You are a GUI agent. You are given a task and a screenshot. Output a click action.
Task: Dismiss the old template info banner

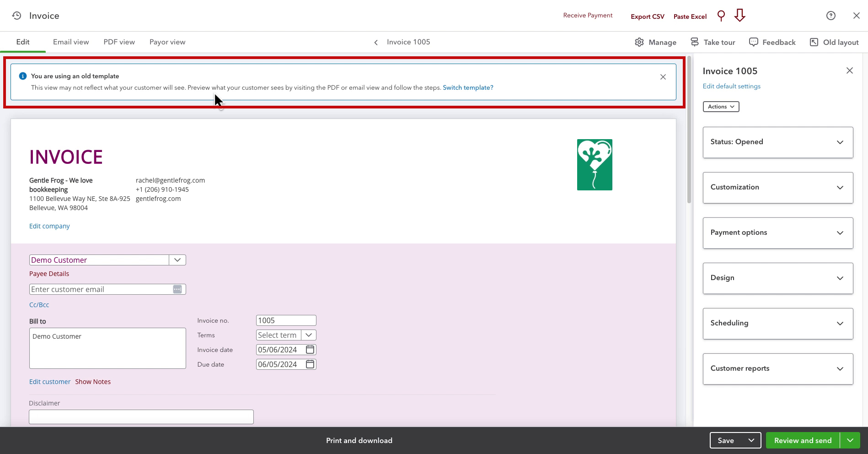663,77
